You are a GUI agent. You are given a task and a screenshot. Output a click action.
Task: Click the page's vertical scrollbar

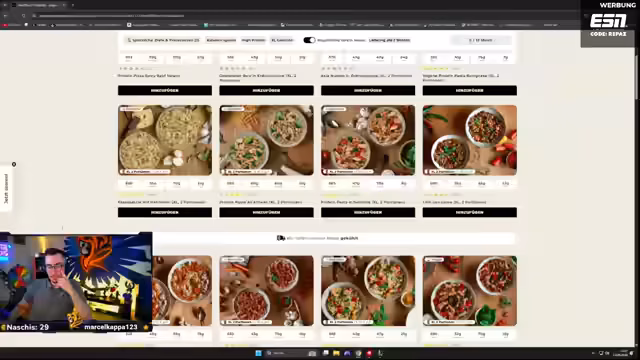pos(637,78)
